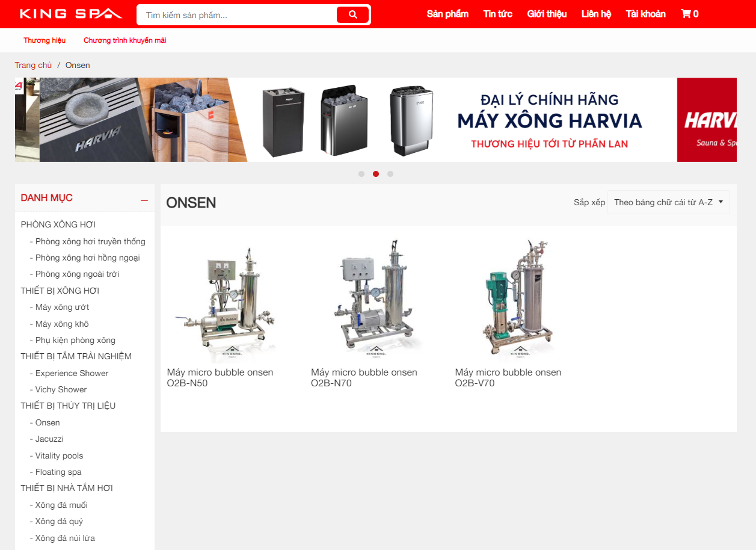Select the first banner carousel dot
This screenshot has height=550, width=756.
coord(361,174)
